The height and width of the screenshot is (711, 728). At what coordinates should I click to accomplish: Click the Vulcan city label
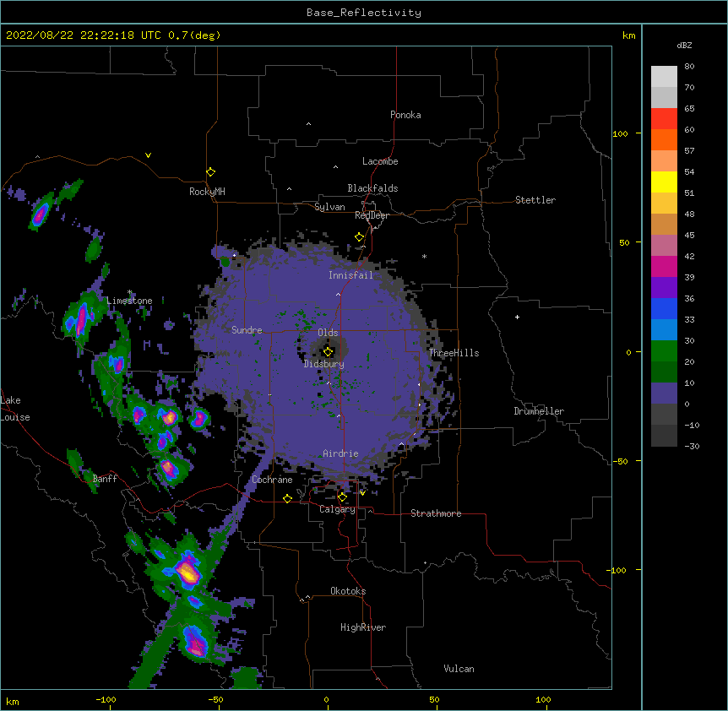459,669
